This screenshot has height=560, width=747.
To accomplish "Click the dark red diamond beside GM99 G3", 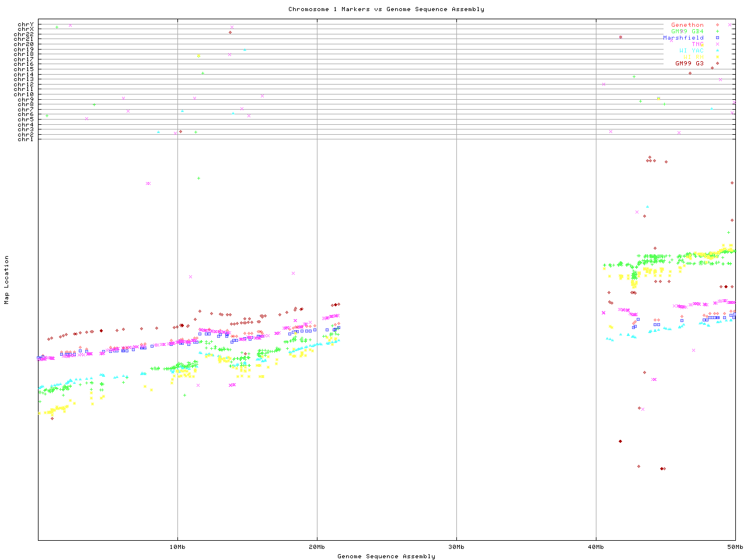I will click(717, 63).
